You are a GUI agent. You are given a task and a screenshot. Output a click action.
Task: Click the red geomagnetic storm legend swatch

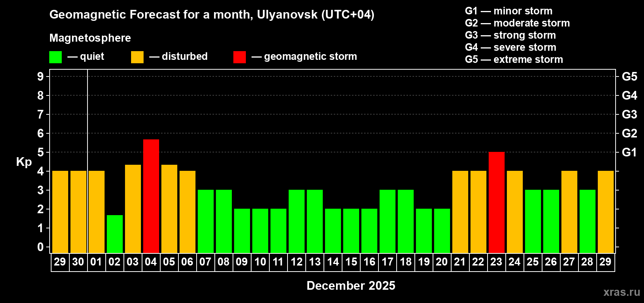239,57
